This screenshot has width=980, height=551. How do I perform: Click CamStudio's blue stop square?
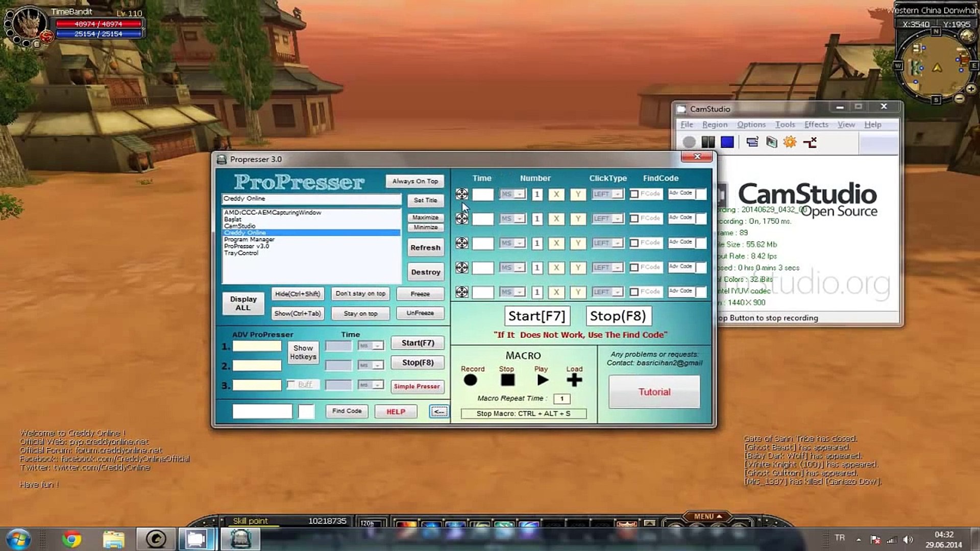(x=727, y=142)
